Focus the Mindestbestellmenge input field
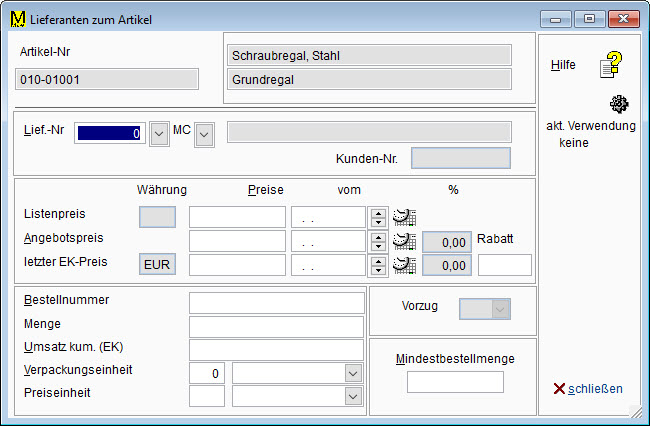 [455, 381]
